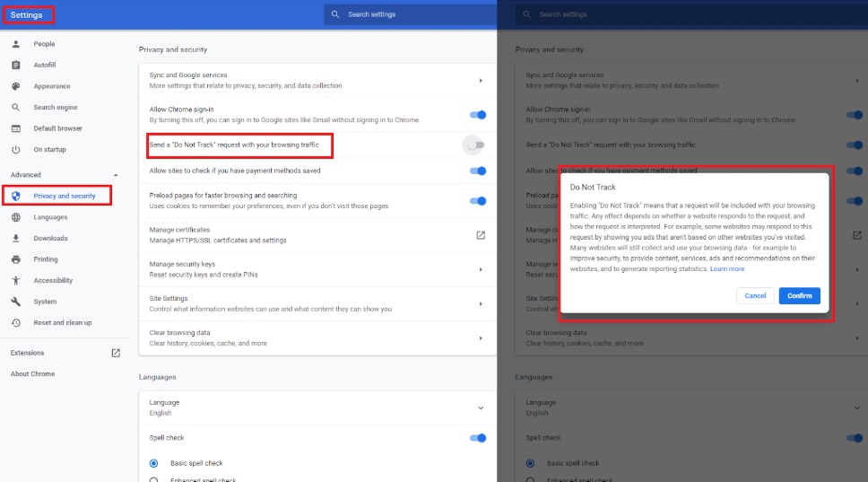Click Send a "Do Not Track" request text in left panel
The height and width of the screenshot is (482, 868).
coord(234,145)
